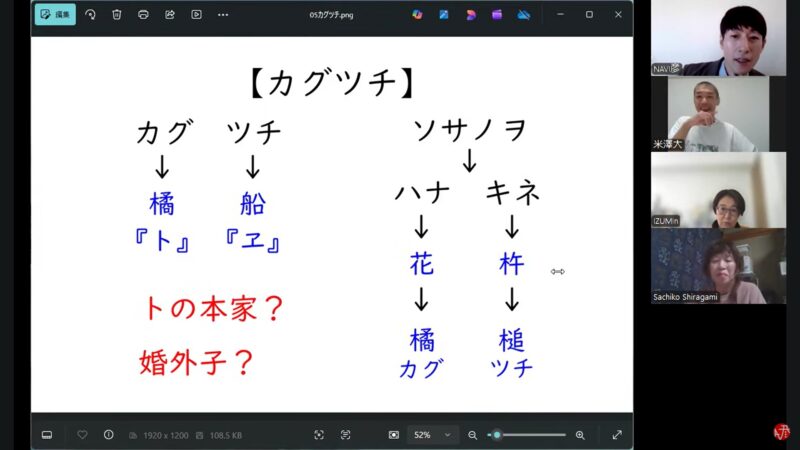Viewport: 800px width, 450px height.
Task: Open the 52% zoom level dropdown
Action: (x=433, y=435)
